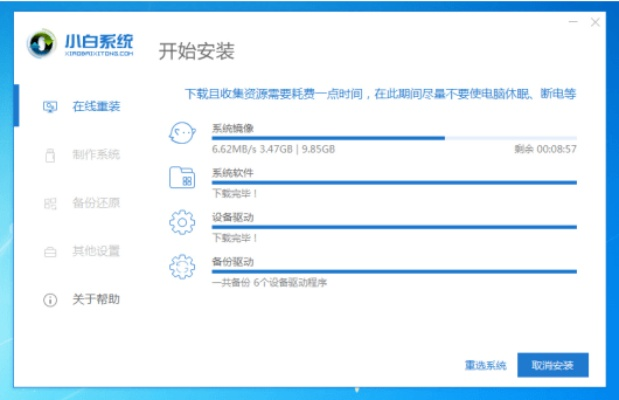Switch to the 备份还原 menu text
Viewport: 619px width, 400px height.
96,203
